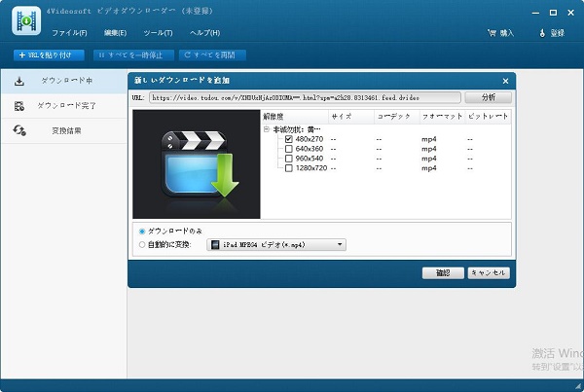
Task: Select the ダウンロード中 sidebar tab
Action: 64,81
